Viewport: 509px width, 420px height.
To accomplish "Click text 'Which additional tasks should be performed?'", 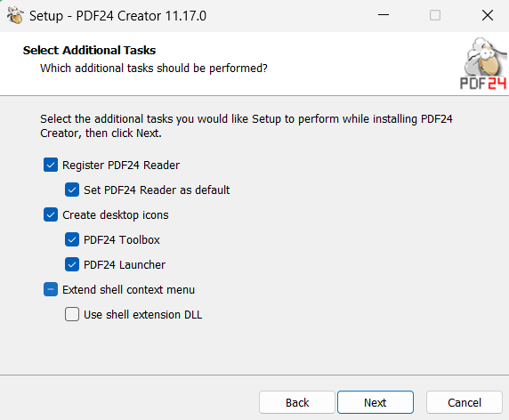I will 154,69.
